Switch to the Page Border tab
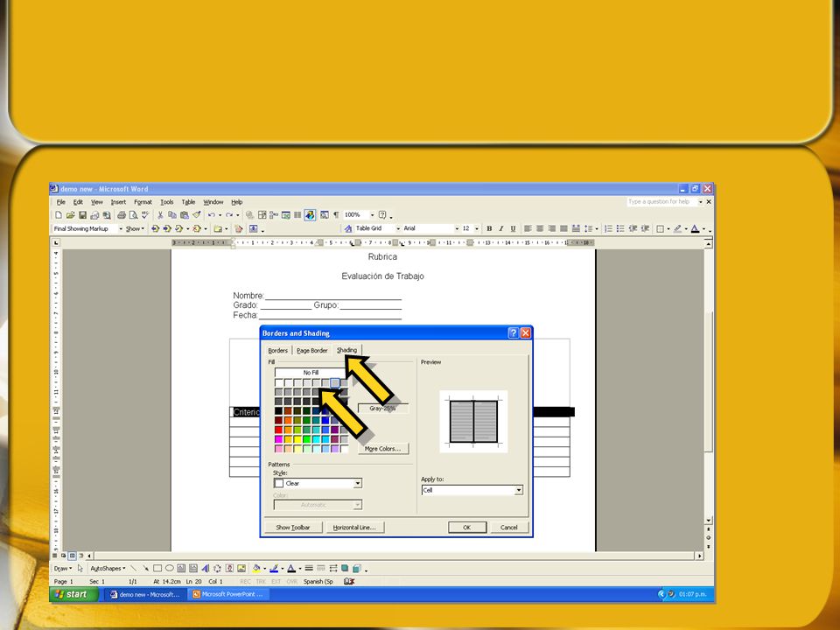This screenshot has width=840, height=630. click(311, 350)
